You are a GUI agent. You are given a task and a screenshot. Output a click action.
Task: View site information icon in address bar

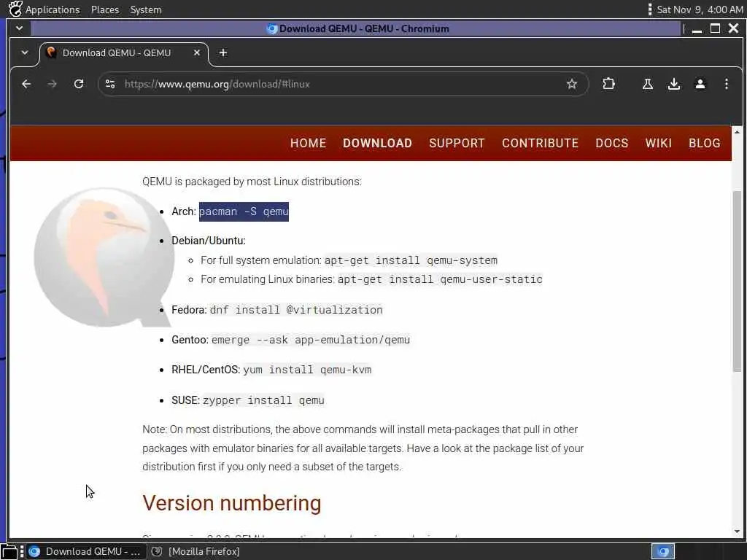click(x=110, y=85)
